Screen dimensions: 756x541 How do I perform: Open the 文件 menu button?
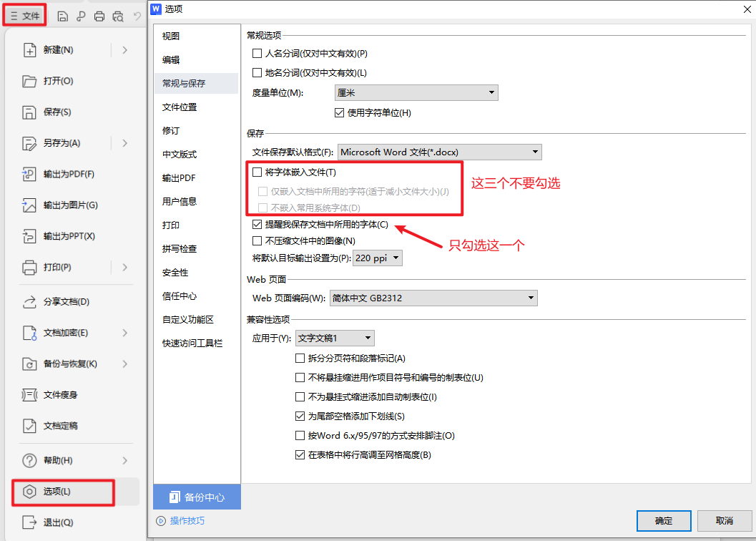point(25,16)
